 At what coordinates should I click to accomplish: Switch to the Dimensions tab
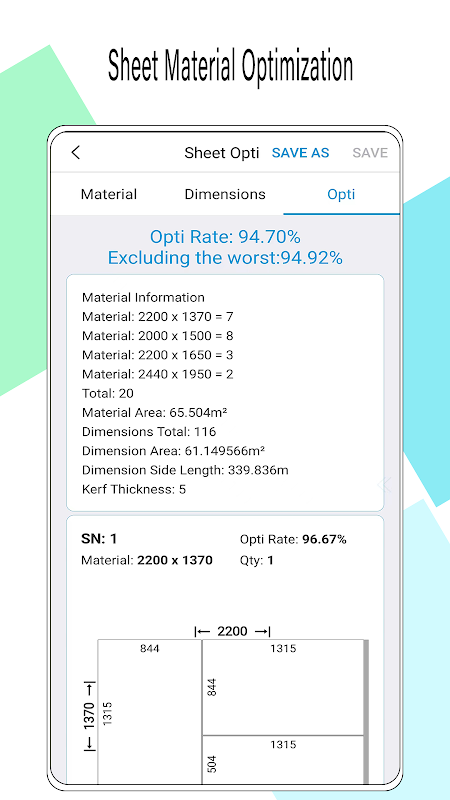point(225,194)
